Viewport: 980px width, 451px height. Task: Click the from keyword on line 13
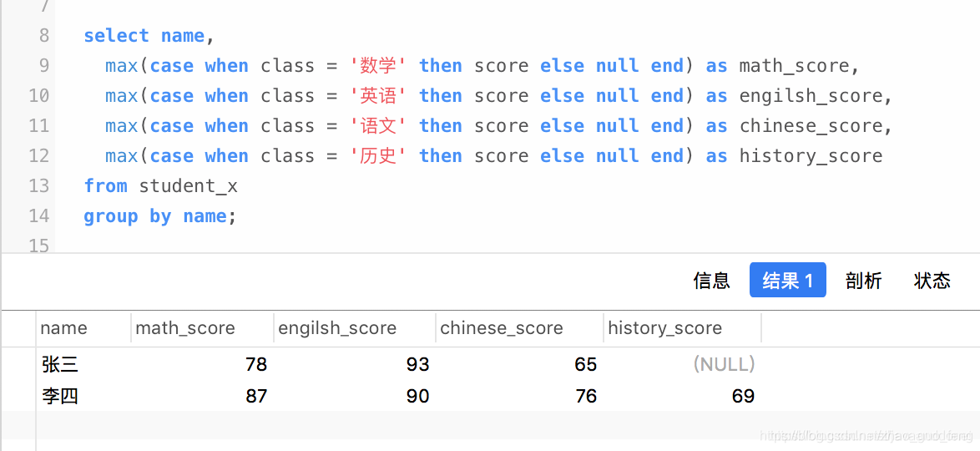[x=106, y=185]
